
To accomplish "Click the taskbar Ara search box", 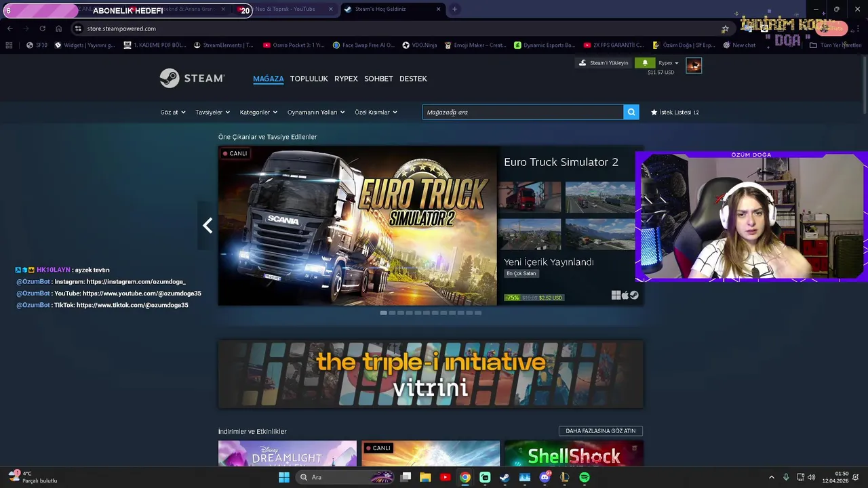I will point(344,477).
